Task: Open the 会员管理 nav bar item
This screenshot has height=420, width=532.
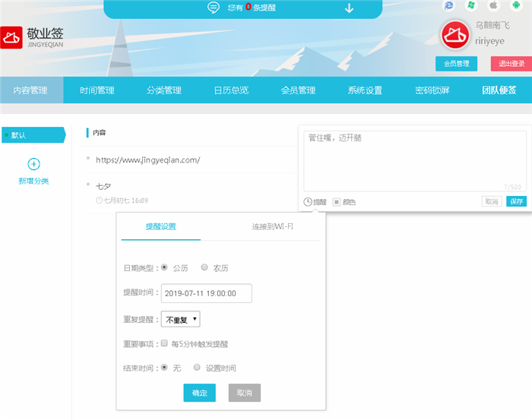Action: point(298,90)
